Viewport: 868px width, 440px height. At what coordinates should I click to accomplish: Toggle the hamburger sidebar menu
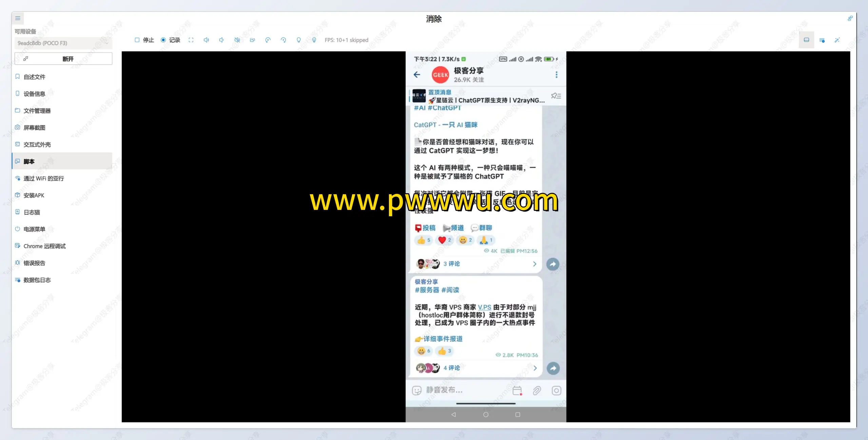pos(18,18)
